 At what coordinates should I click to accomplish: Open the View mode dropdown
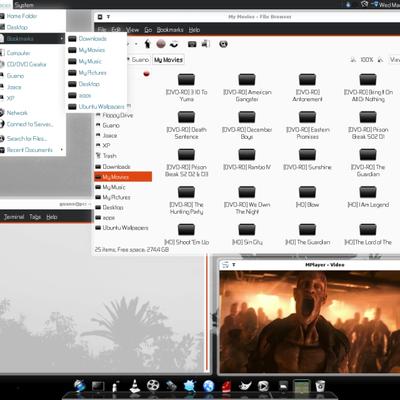pyautogui.click(x=395, y=60)
